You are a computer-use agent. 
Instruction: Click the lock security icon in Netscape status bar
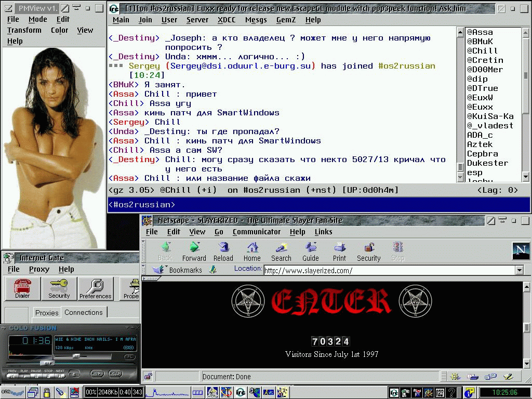click(148, 376)
